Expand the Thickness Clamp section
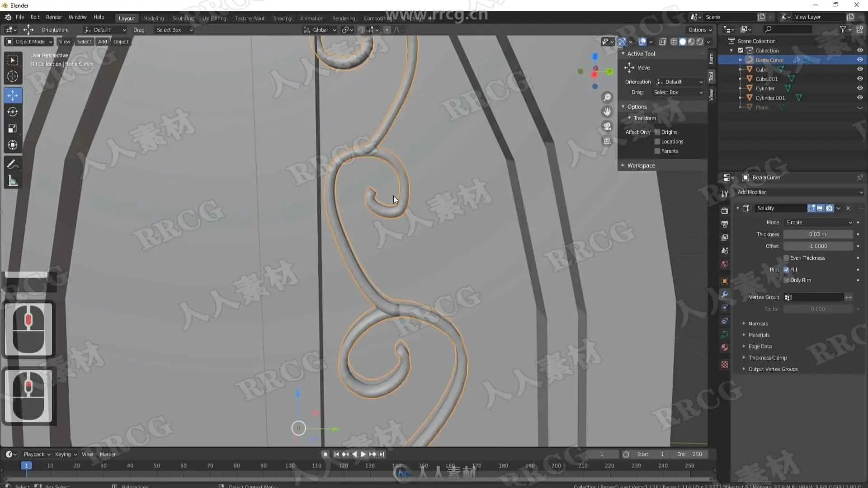The image size is (868, 488). click(x=767, y=358)
